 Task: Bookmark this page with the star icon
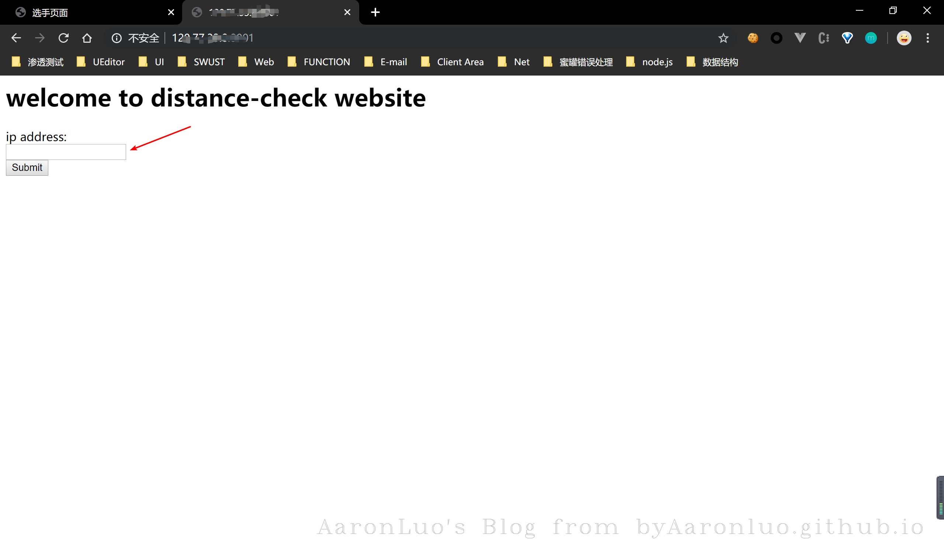coord(723,38)
